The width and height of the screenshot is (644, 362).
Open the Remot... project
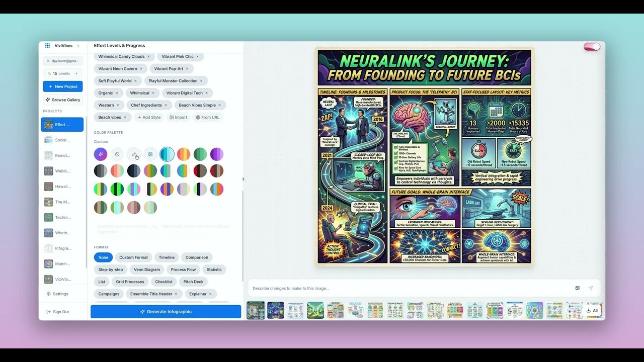click(x=62, y=155)
